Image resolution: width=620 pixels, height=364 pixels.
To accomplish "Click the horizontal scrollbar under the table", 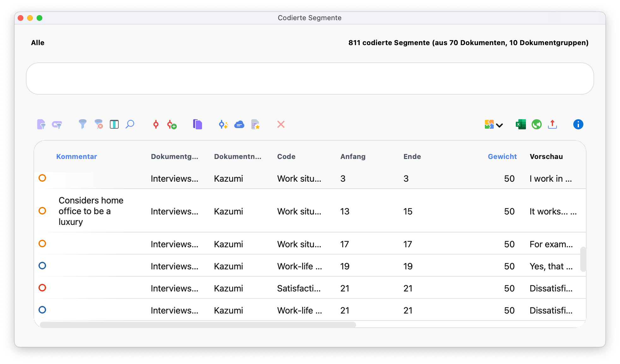I will 198,325.
